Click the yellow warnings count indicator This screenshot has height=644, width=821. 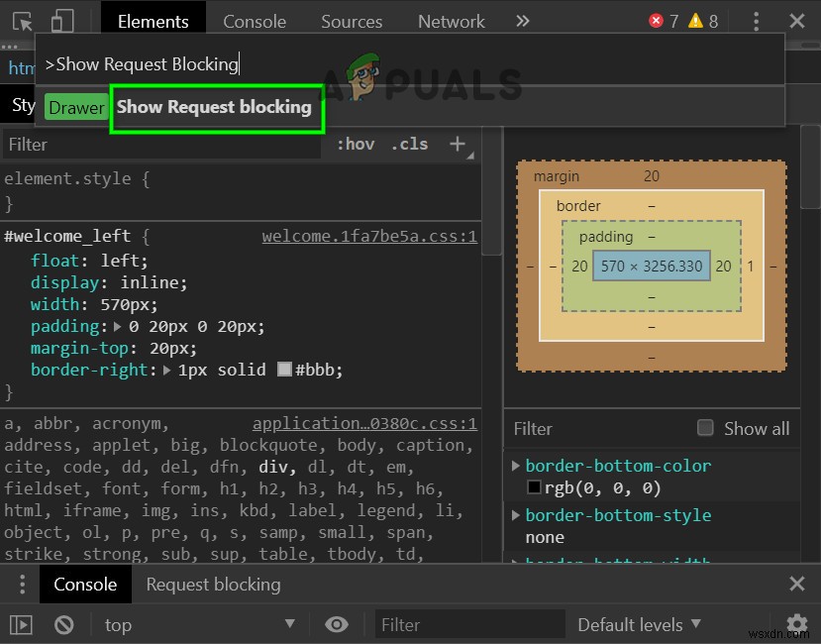tap(703, 21)
